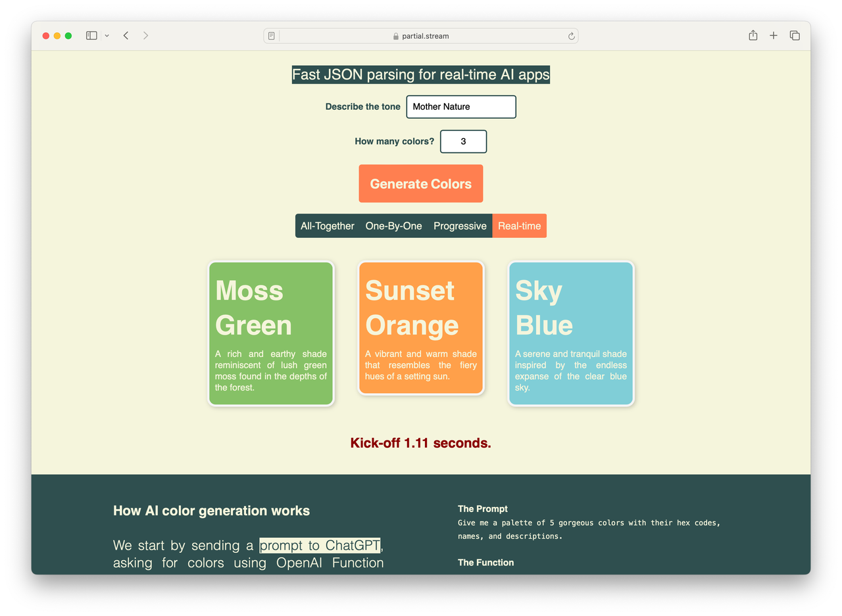This screenshot has height=616, width=842.
Task: Maximize the Safari window with green button
Action: pos(68,36)
